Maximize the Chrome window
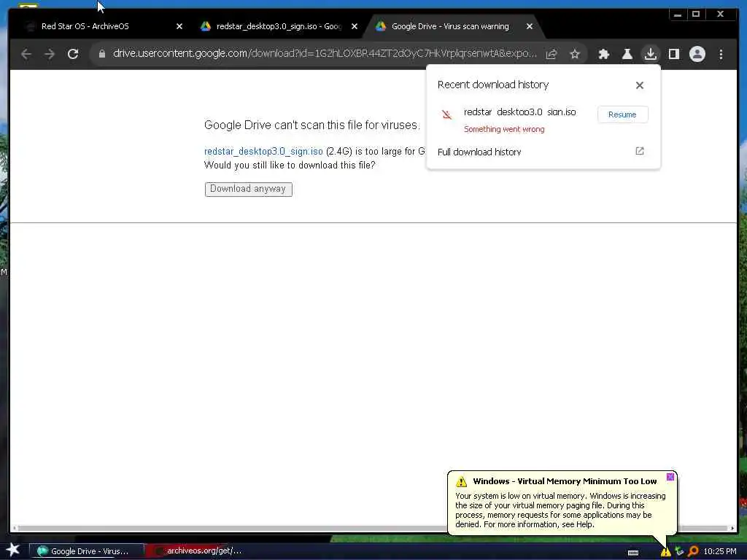This screenshot has width=747, height=560. click(696, 15)
